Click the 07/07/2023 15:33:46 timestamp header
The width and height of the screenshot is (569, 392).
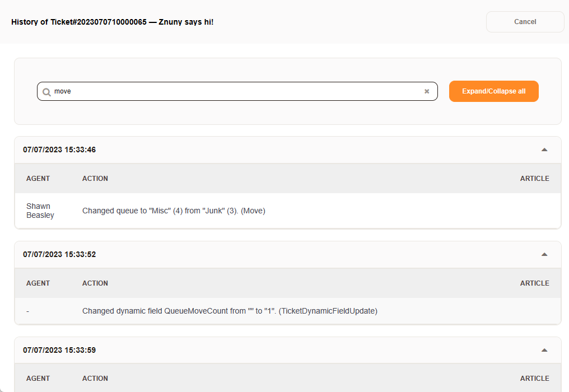pos(59,150)
